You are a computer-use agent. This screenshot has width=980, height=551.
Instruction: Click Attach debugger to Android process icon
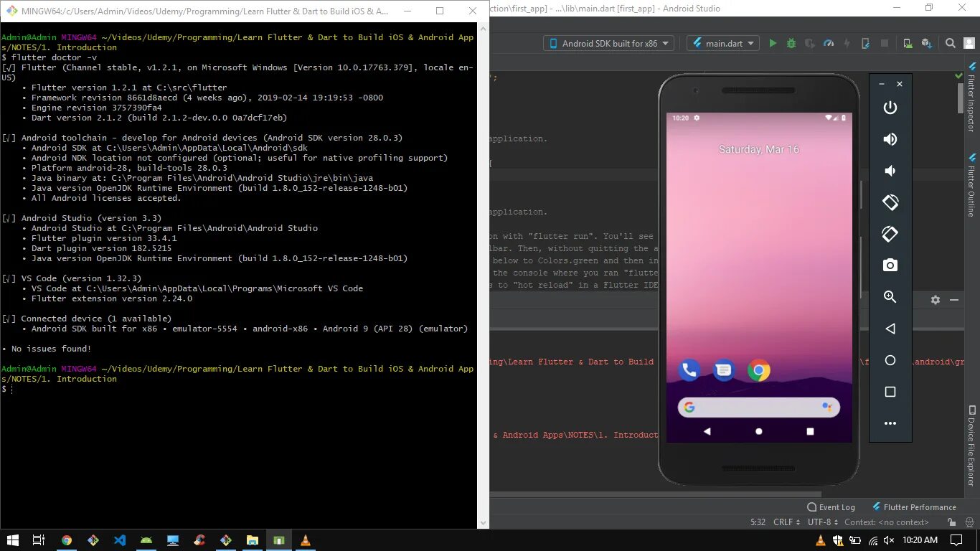[x=866, y=43]
